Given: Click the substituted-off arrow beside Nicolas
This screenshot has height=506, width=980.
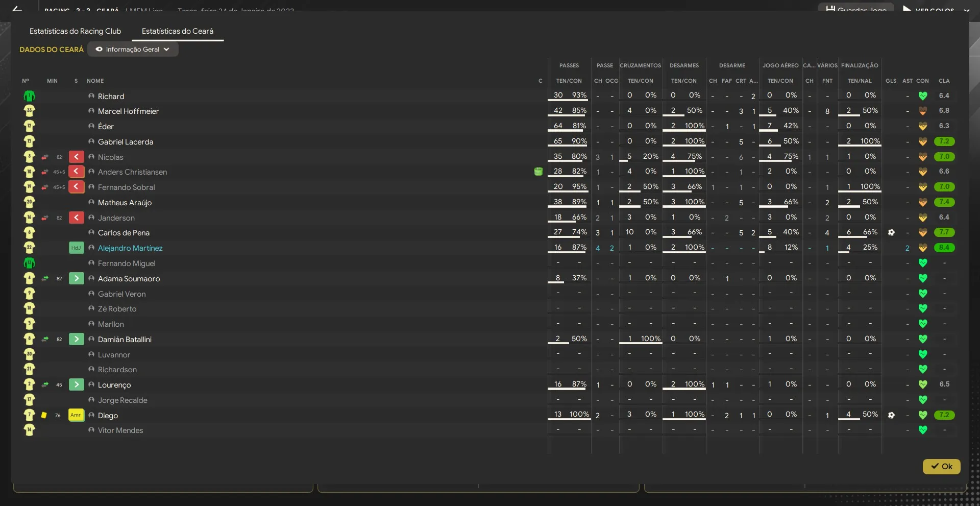Looking at the screenshot, I should click(x=76, y=157).
